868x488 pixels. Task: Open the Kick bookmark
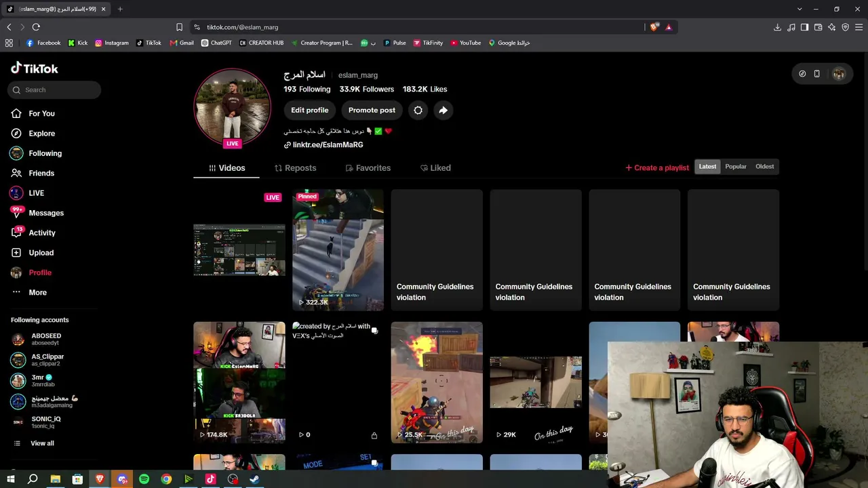(x=77, y=43)
